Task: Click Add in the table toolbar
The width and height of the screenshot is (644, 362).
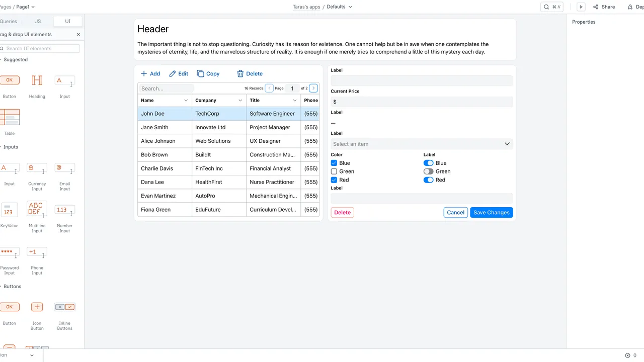Action: [150, 73]
